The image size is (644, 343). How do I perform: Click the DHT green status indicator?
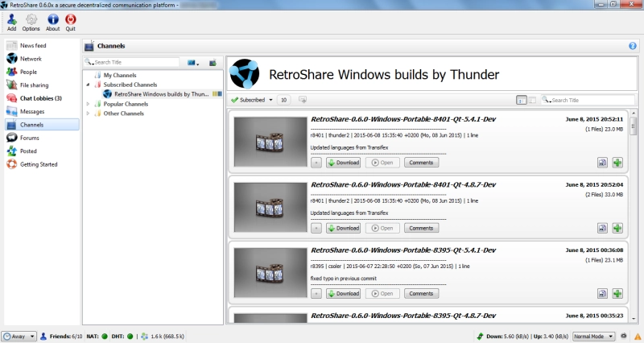click(x=130, y=337)
